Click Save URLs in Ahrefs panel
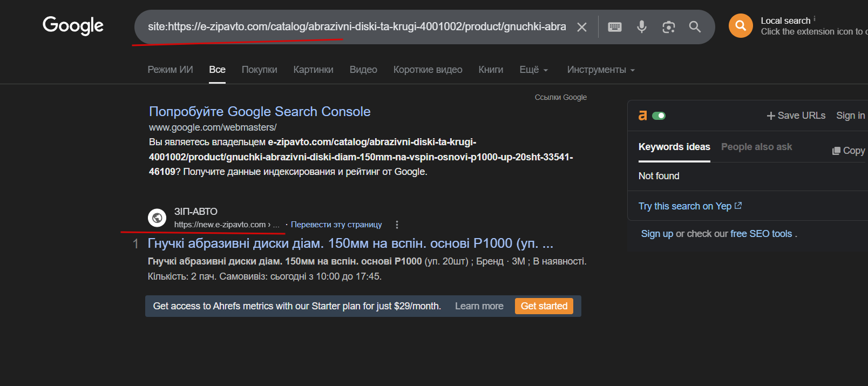Viewport: 868px width, 386px height. coord(796,116)
